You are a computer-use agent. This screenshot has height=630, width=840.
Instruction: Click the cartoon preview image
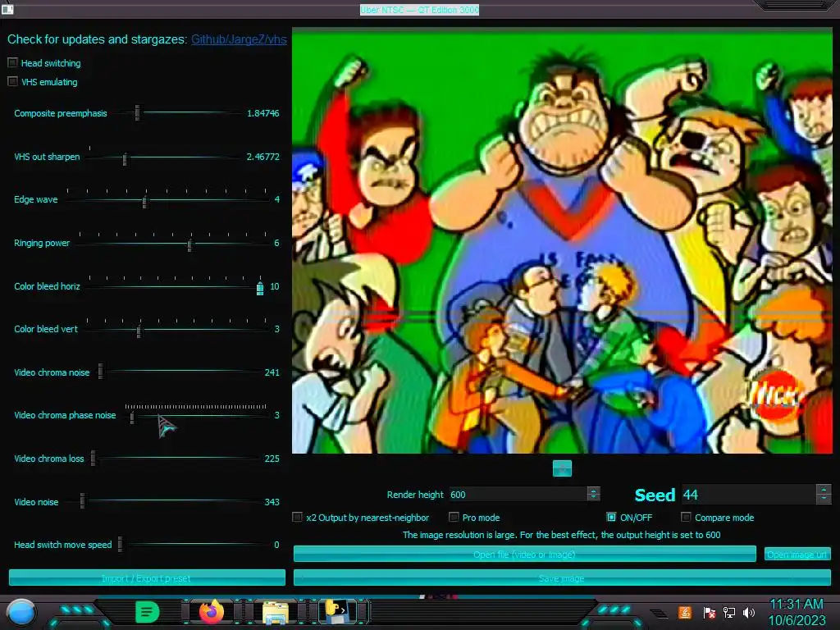click(x=562, y=240)
